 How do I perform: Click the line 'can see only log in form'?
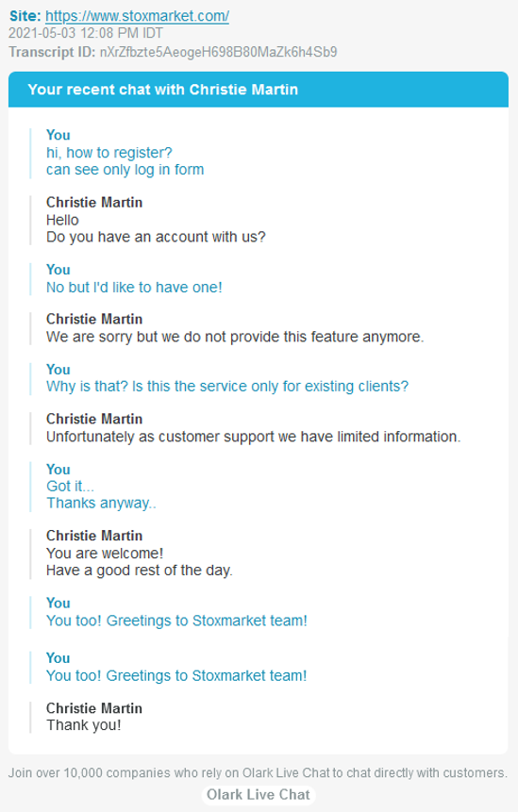click(x=125, y=170)
